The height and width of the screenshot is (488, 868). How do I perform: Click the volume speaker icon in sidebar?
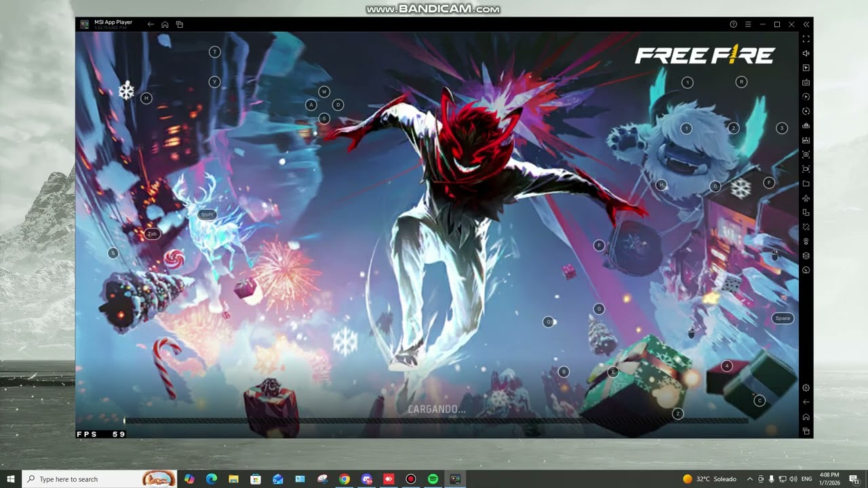click(806, 54)
